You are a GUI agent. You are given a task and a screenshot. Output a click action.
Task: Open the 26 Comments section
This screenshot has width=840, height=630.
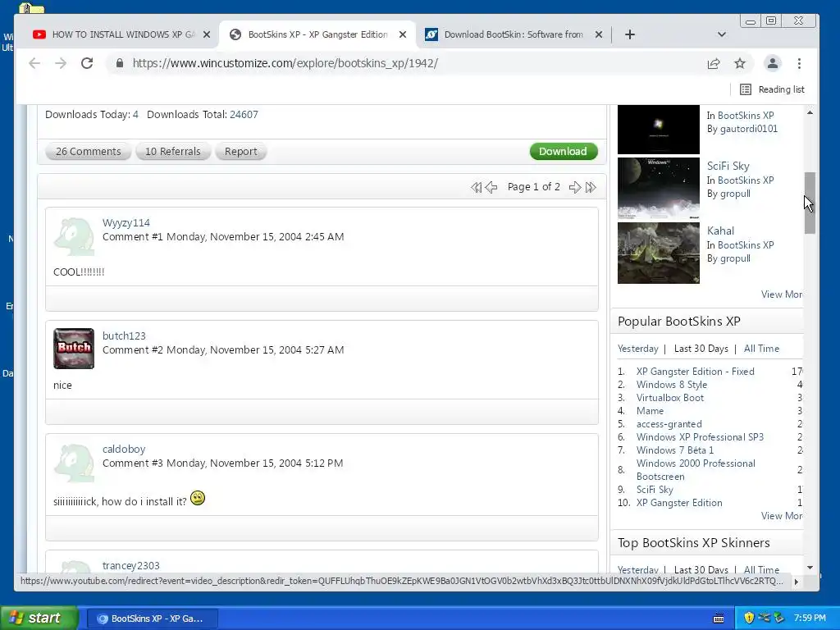[89, 152]
